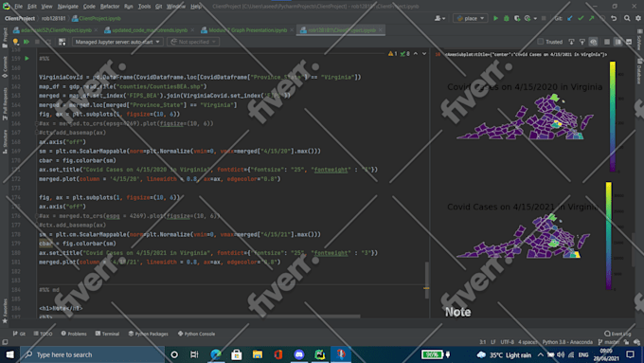The height and width of the screenshot is (363, 644).
Task: Open Managed Jupyter server dropdown
Action: click(117, 42)
